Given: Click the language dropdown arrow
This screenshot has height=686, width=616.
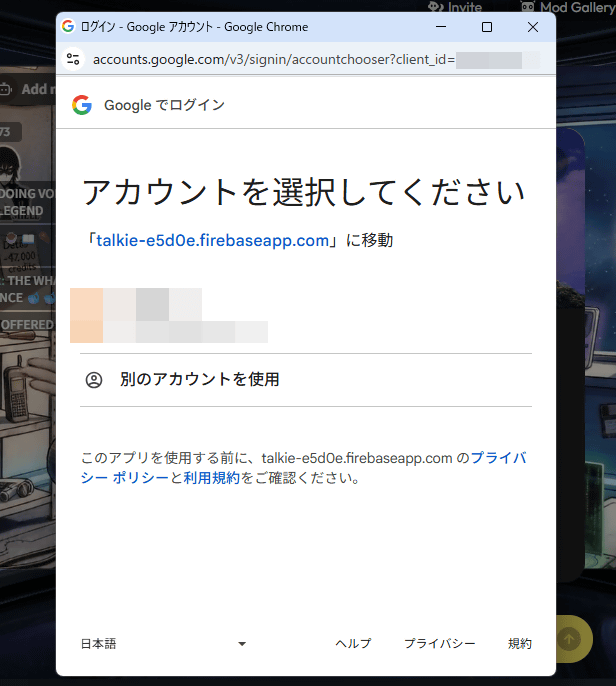Looking at the screenshot, I should [242, 644].
